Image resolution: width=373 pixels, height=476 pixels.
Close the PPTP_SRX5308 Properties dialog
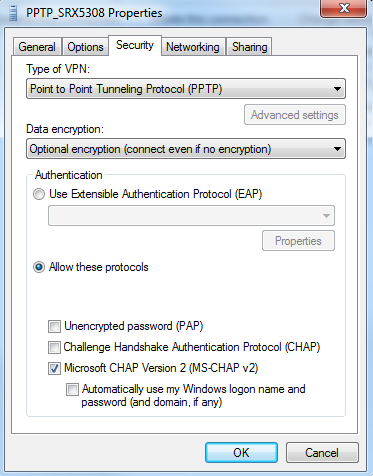tap(343, 8)
